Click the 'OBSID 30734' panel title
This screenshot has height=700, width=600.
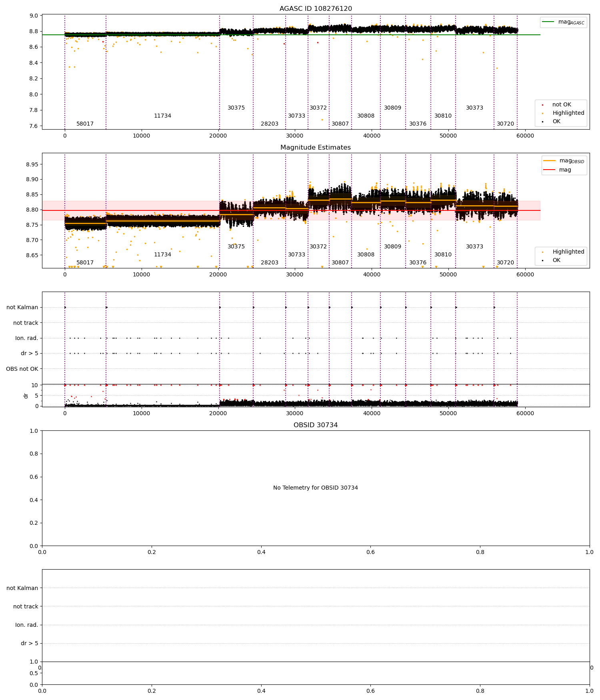(316, 425)
